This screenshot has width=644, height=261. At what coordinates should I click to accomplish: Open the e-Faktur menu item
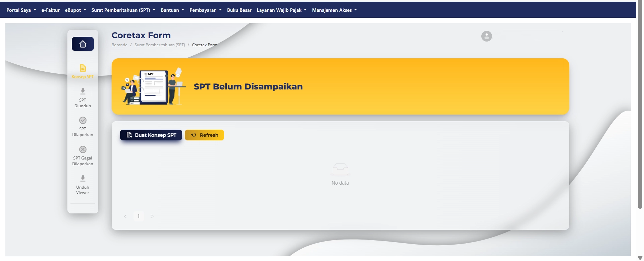pos(51,10)
